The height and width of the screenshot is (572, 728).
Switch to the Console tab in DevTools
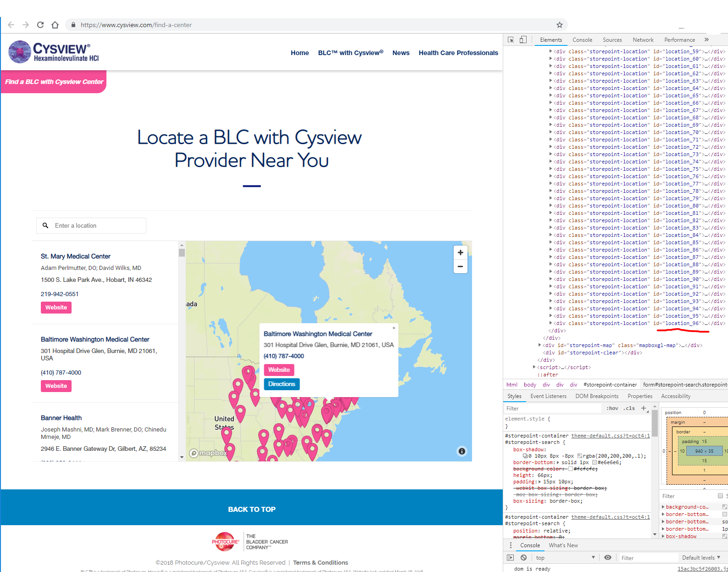coord(582,40)
